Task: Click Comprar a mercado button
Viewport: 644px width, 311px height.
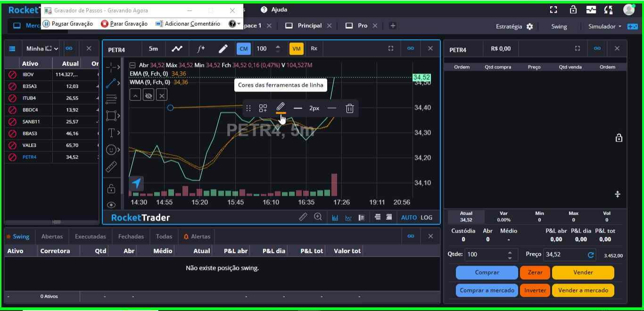Action: tap(487, 290)
